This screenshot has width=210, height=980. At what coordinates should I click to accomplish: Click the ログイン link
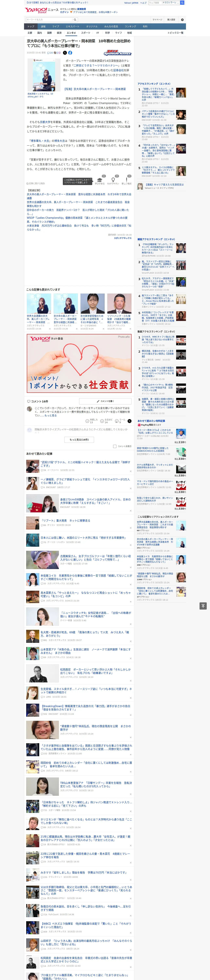point(64,12)
